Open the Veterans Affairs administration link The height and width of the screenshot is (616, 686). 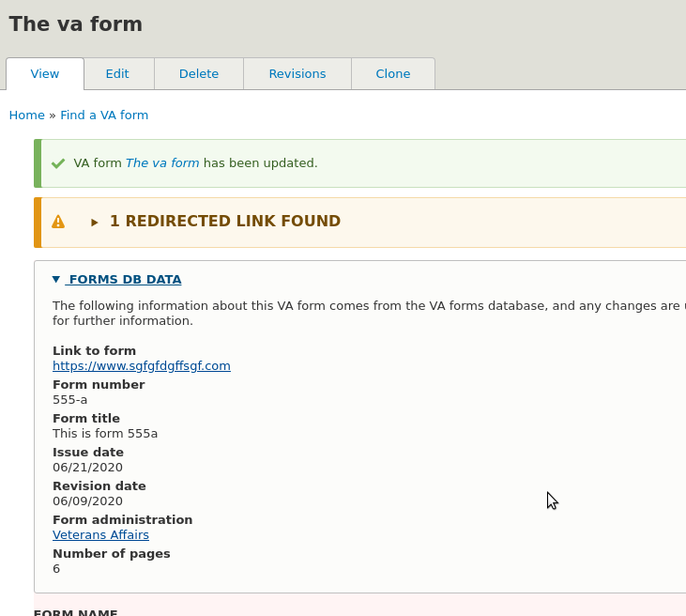(x=100, y=534)
